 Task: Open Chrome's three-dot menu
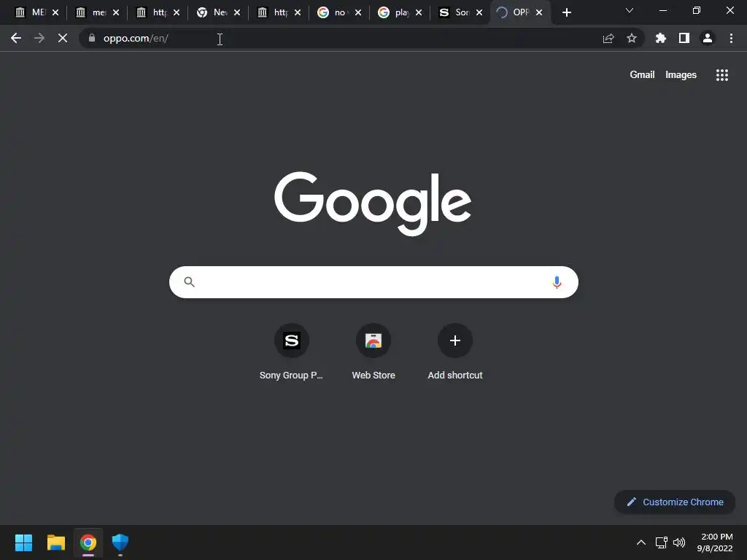(x=731, y=38)
